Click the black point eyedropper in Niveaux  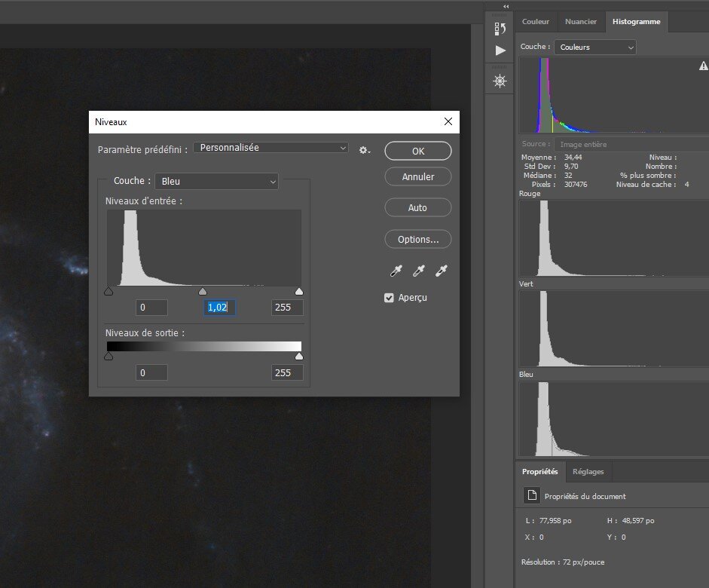pyautogui.click(x=396, y=271)
